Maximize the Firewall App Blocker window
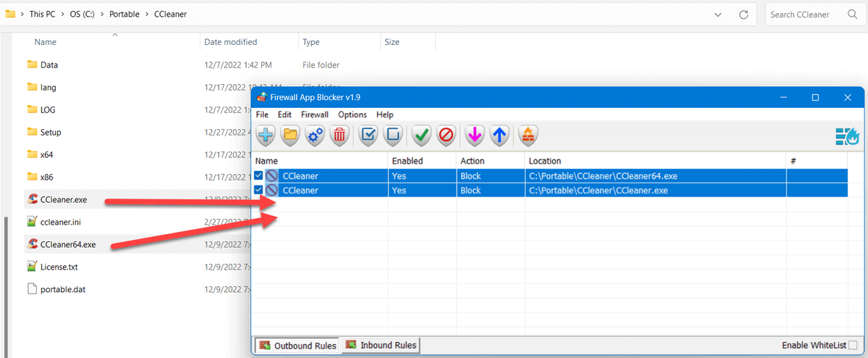The width and height of the screenshot is (868, 358). (815, 98)
